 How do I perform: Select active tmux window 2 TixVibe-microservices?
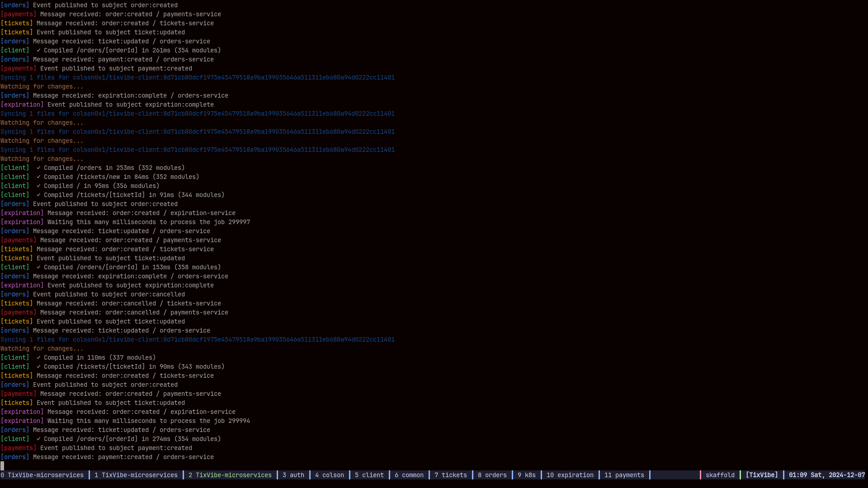(230, 475)
